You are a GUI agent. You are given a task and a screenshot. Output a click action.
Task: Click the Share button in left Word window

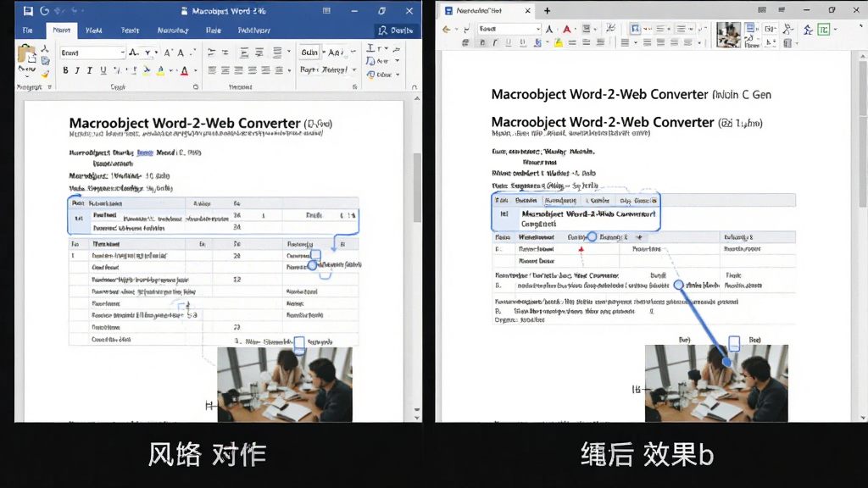(x=395, y=30)
